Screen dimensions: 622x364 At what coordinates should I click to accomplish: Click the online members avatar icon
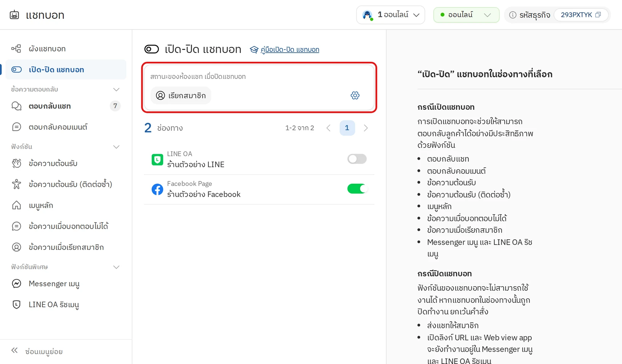click(367, 15)
